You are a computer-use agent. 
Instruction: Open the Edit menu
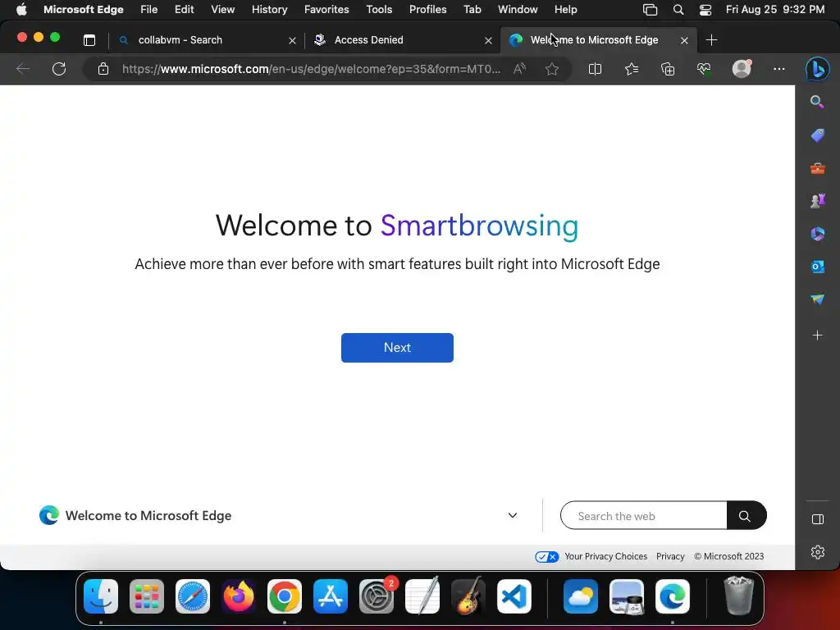[x=184, y=10]
